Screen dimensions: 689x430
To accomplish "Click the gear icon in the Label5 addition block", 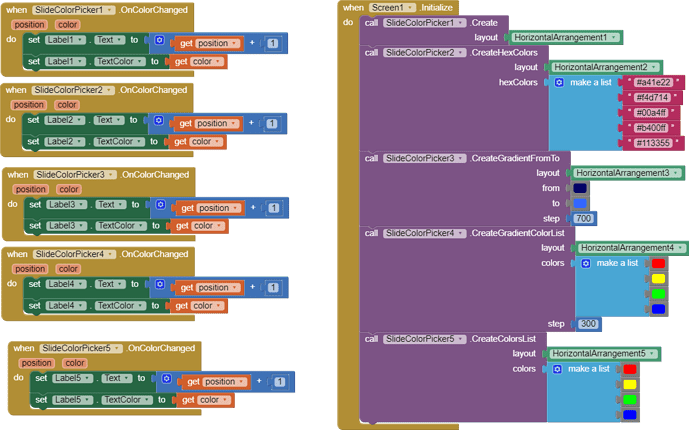I will [x=167, y=380].
